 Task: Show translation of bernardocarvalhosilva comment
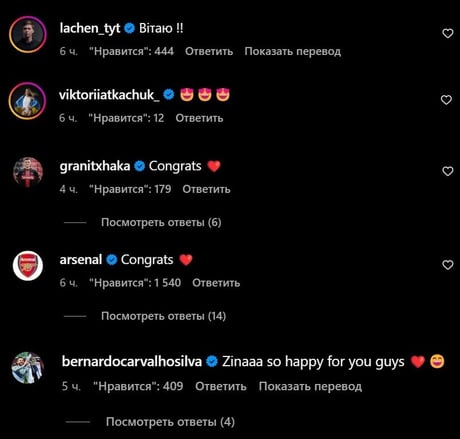point(310,386)
